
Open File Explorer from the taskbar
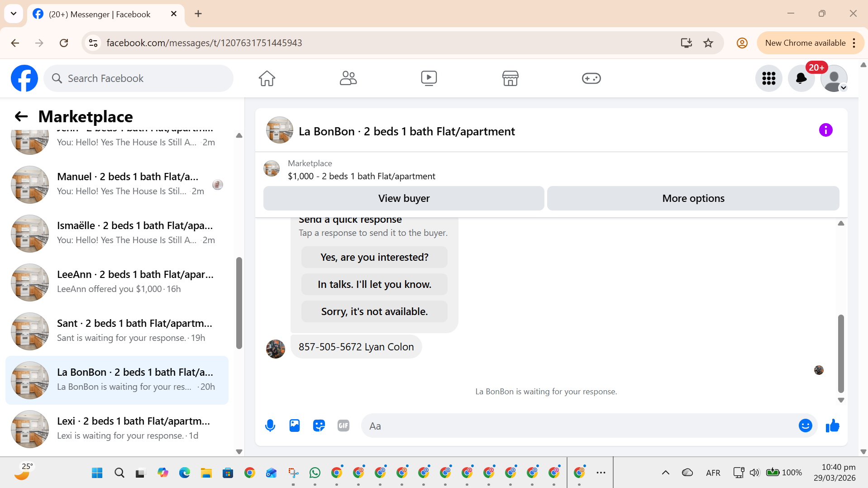click(x=206, y=473)
